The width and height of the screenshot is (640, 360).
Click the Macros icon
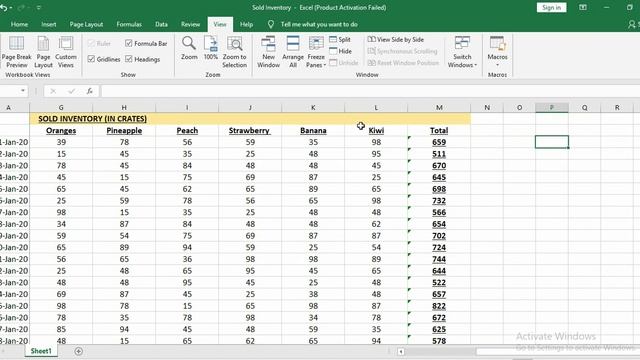[497, 43]
